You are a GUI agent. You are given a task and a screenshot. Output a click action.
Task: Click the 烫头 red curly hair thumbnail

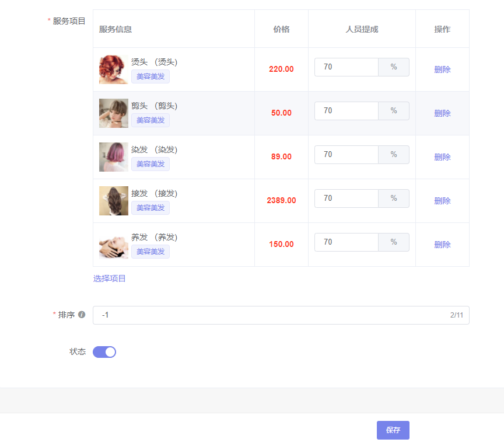114,69
